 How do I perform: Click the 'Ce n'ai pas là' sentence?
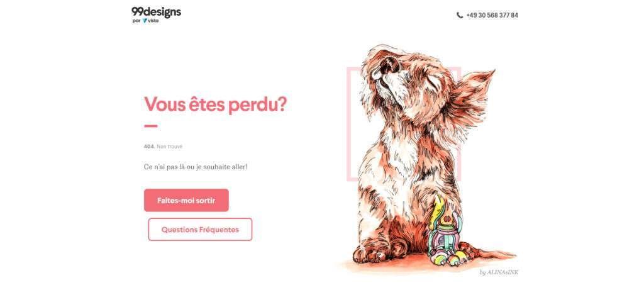(x=196, y=167)
